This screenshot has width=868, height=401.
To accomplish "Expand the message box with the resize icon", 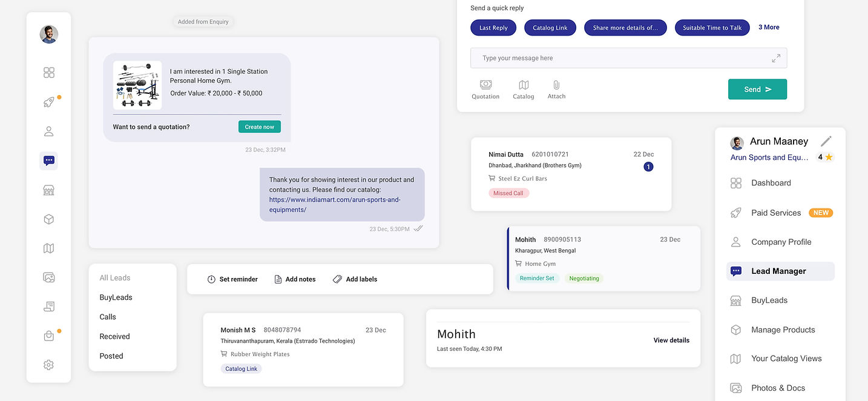I will click(776, 58).
